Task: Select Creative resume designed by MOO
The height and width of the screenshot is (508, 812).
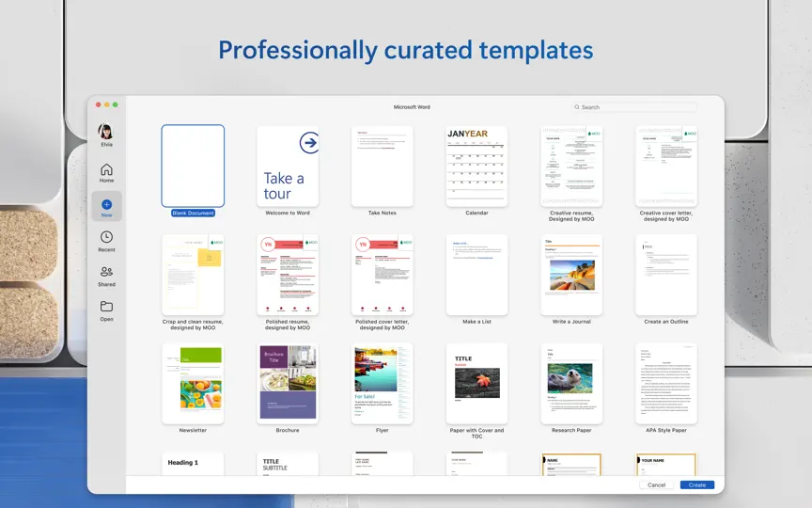Action: pyautogui.click(x=571, y=166)
